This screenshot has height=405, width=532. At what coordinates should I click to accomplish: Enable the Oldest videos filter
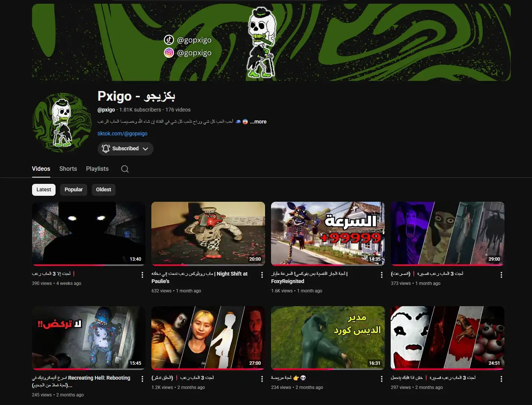tap(103, 189)
